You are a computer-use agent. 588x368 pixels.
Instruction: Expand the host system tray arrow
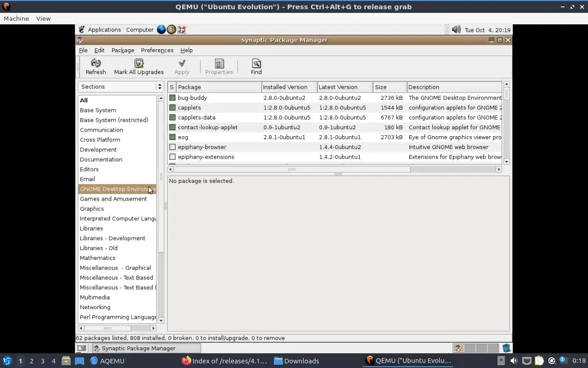501,361
